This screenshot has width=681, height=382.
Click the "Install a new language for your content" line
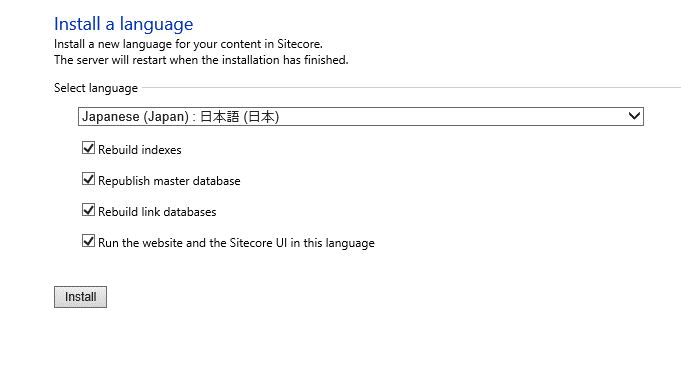(188, 44)
